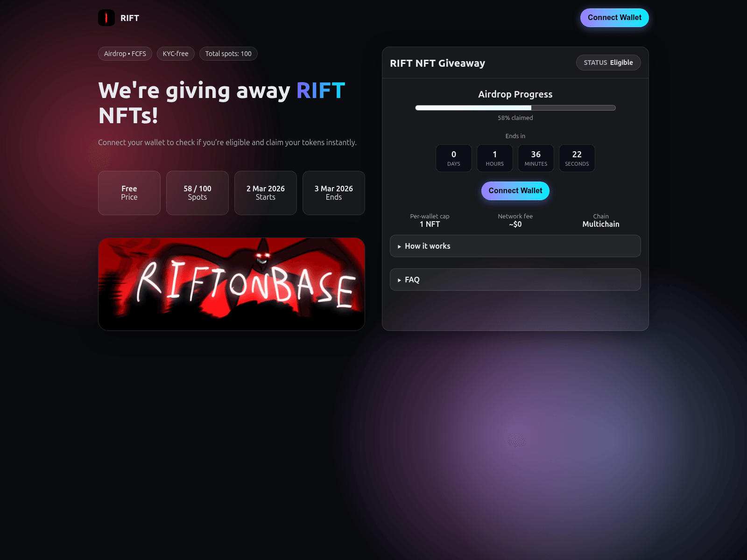Click the 2 Mar 2026 Starts card
Screen dimensions: 747x560
pos(265,193)
